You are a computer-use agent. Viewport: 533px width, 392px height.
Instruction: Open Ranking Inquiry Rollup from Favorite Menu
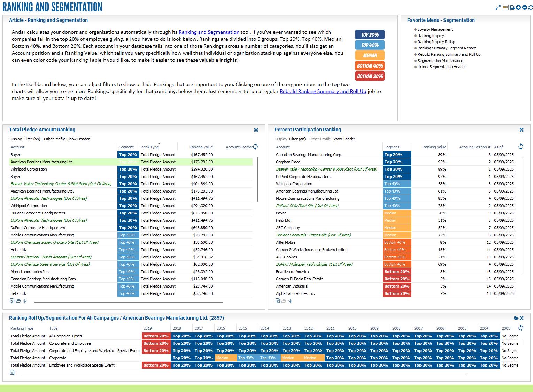[437, 42]
